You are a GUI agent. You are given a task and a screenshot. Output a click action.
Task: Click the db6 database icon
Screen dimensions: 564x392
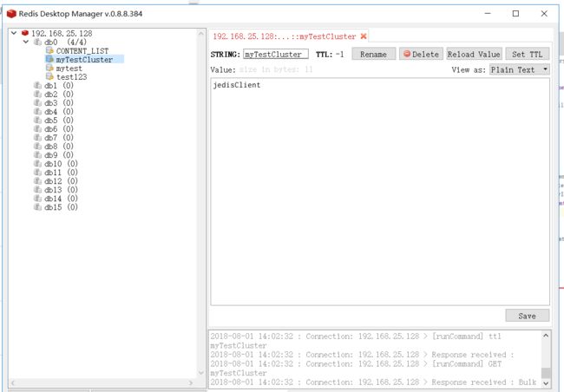coord(37,128)
